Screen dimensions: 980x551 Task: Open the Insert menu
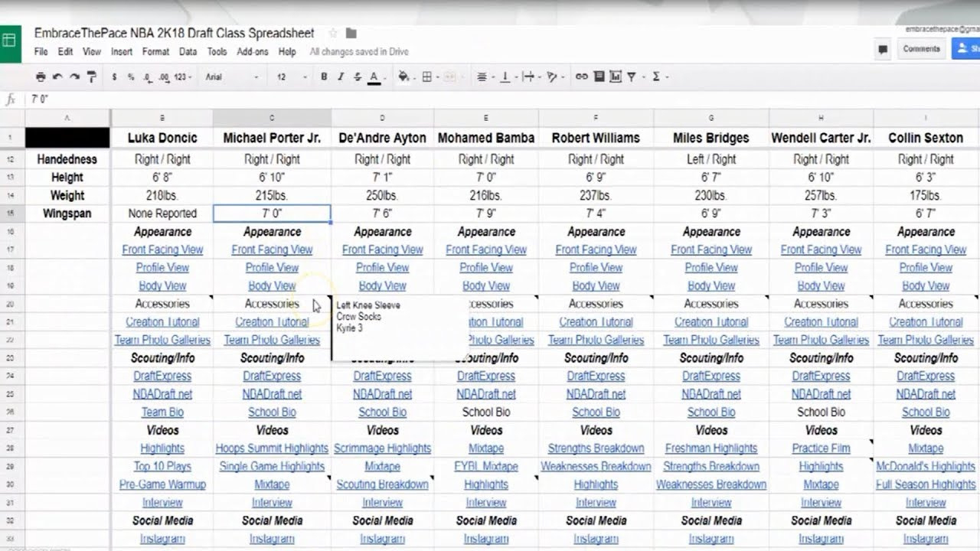pos(122,52)
